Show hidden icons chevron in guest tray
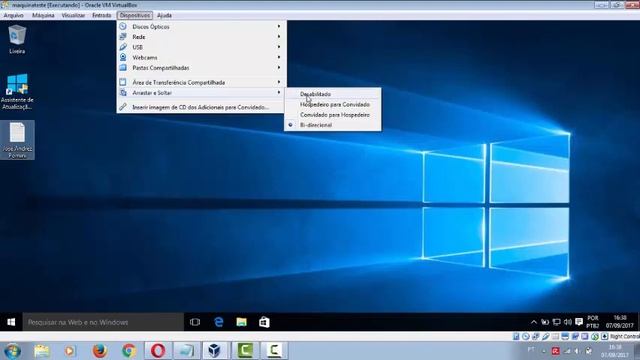This screenshot has height=360, width=640. click(533, 322)
